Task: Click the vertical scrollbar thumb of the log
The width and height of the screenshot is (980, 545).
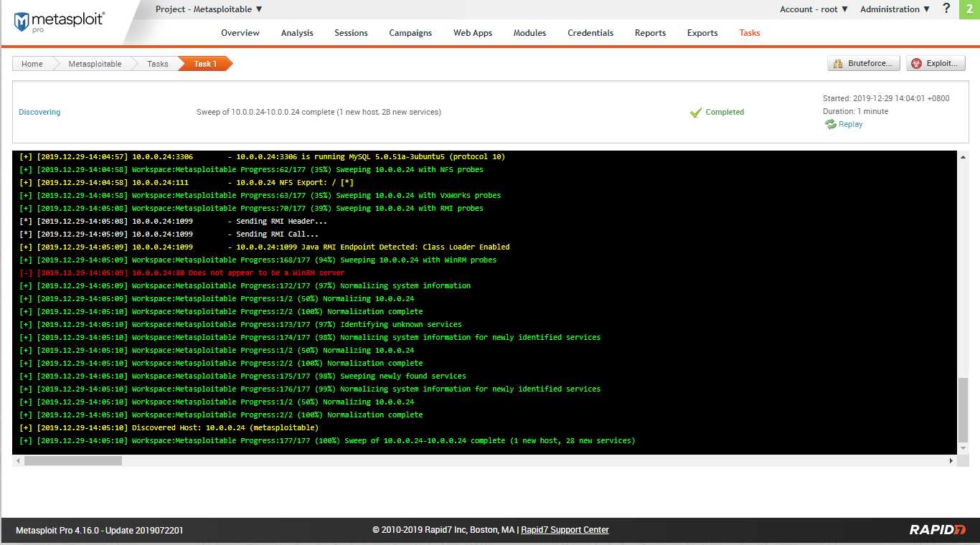Action: pyautogui.click(x=963, y=409)
